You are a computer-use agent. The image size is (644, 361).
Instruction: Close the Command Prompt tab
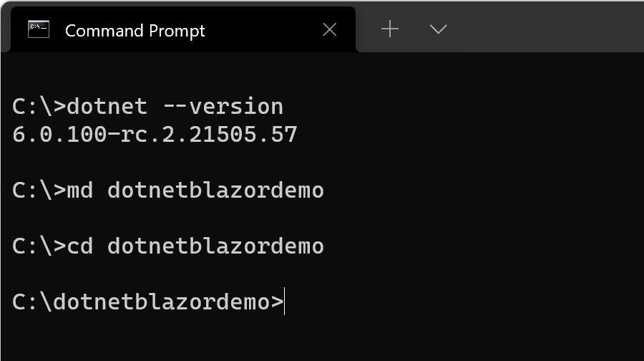click(x=329, y=29)
